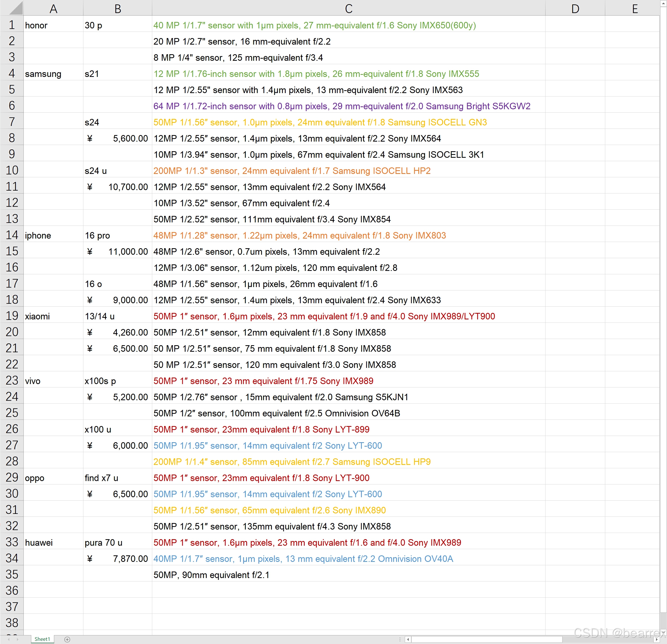Add a new sheet with plus icon

(68, 639)
